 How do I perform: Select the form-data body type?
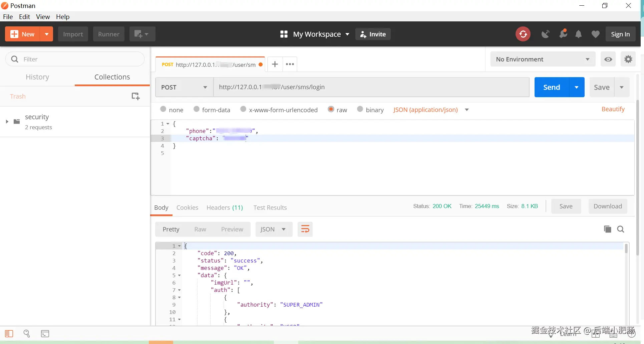(x=197, y=109)
